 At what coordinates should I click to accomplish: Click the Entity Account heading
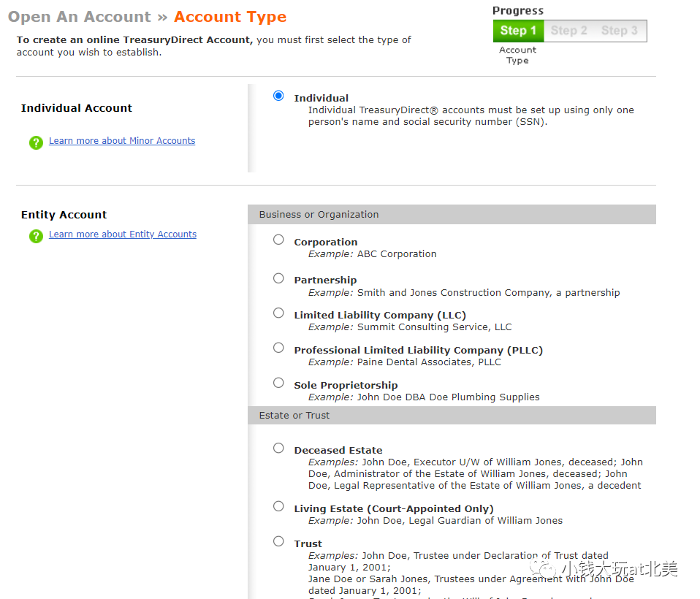click(64, 215)
